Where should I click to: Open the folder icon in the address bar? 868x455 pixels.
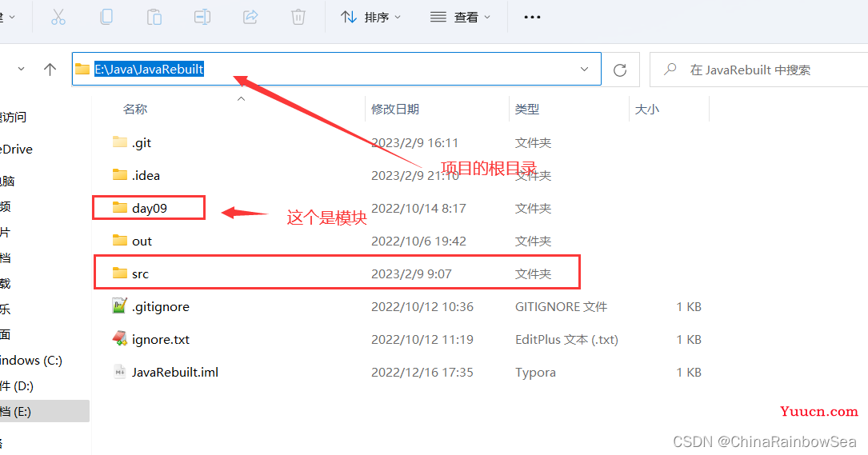[82, 70]
